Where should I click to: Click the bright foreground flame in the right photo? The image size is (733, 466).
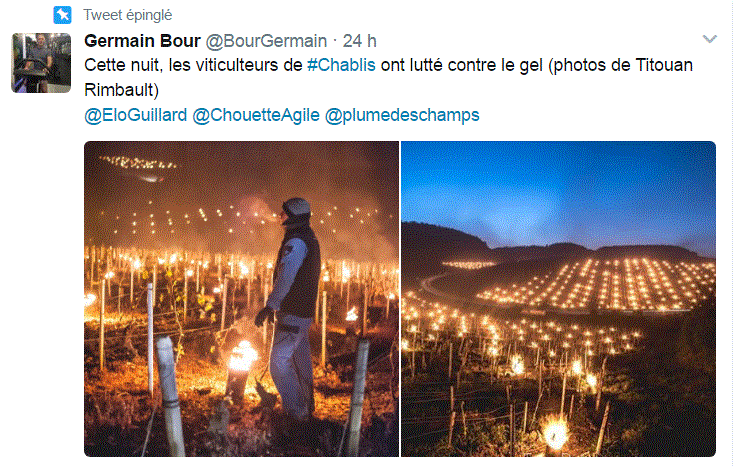pyautogui.click(x=555, y=432)
